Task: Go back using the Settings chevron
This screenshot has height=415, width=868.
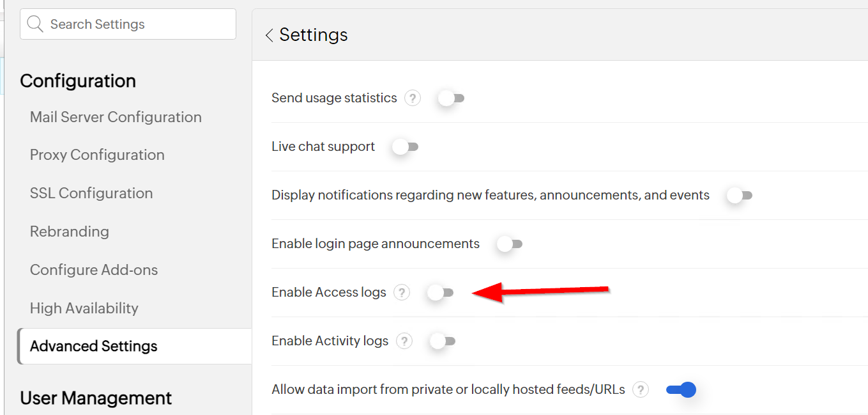Action: tap(270, 35)
